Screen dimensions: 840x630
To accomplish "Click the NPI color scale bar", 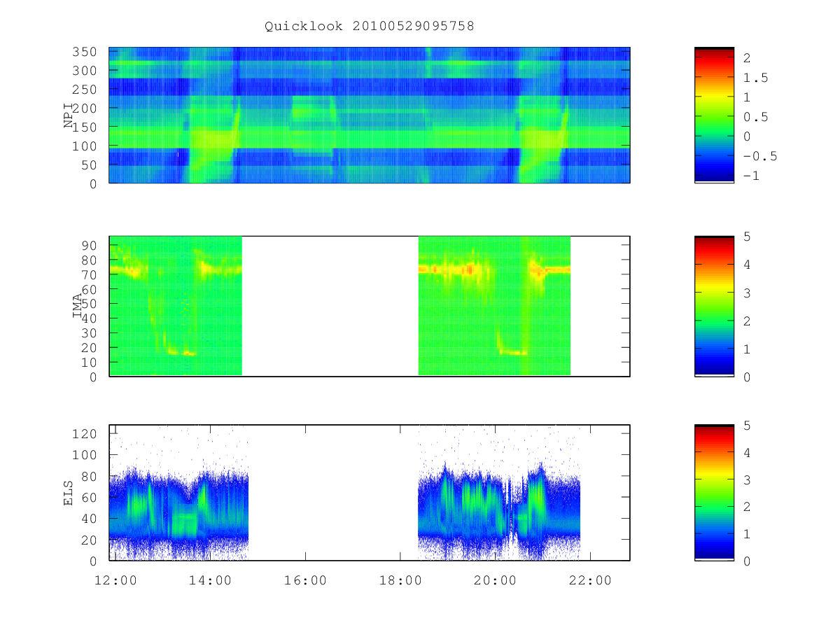I will (714, 115).
